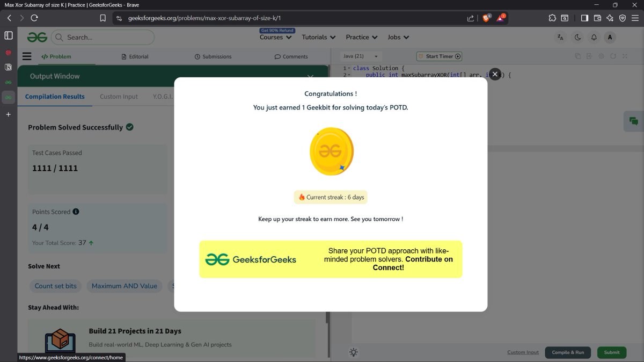Open Brave Wallet
Viewport: 644px width, 362px height.
(x=597, y=18)
